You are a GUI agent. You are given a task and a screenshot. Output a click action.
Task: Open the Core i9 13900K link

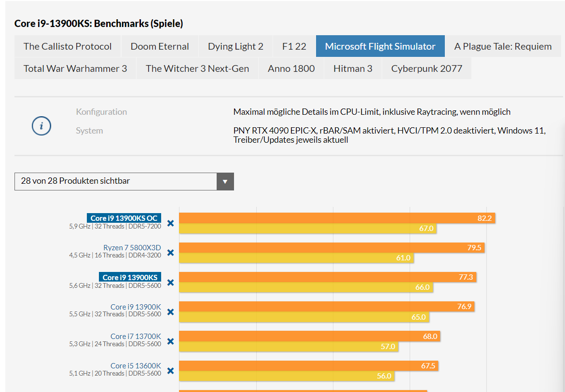136,307
